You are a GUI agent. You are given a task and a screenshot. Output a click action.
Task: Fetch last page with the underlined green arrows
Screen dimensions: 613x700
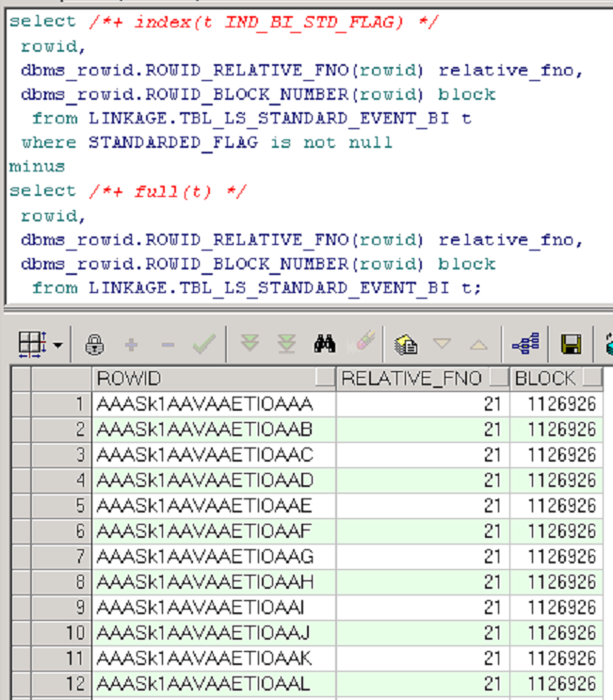(286, 345)
